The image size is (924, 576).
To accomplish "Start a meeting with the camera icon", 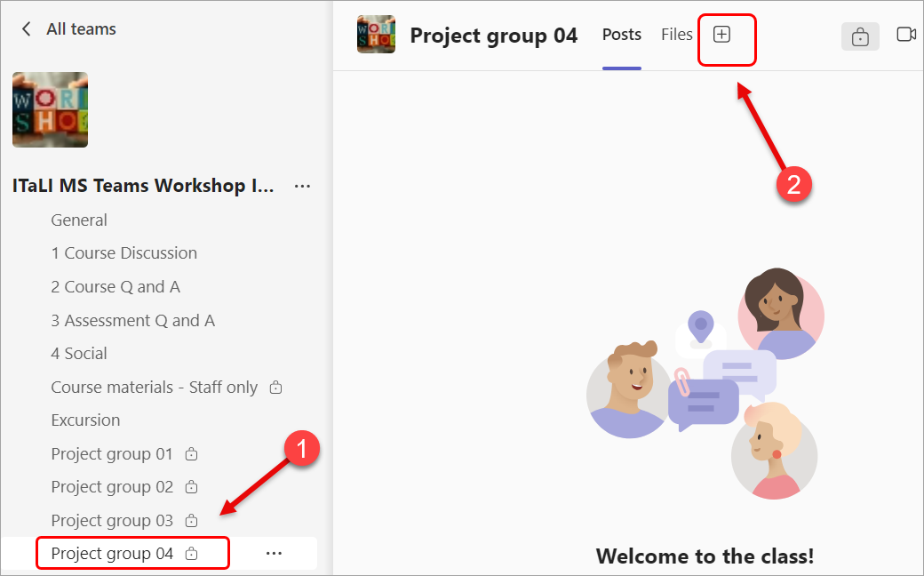I will point(905,34).
